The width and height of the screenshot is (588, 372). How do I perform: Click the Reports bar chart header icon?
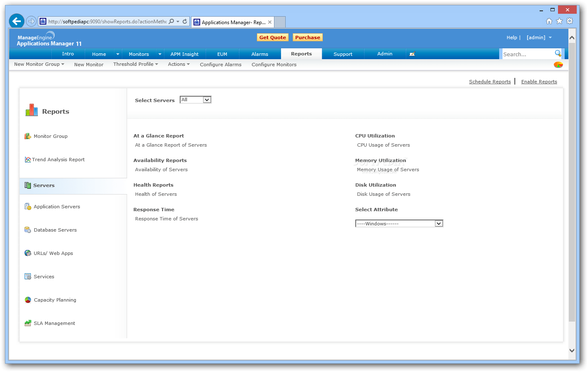(31, 110)
